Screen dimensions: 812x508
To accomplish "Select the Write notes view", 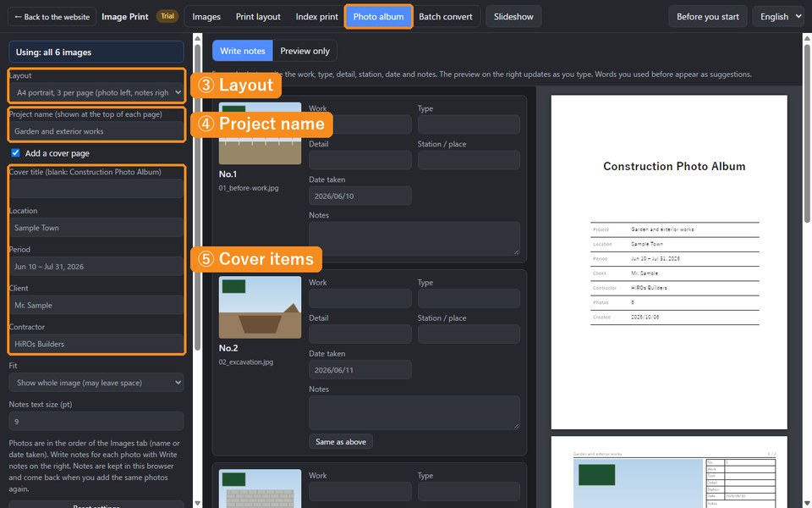I will click(x=243, y=51).
